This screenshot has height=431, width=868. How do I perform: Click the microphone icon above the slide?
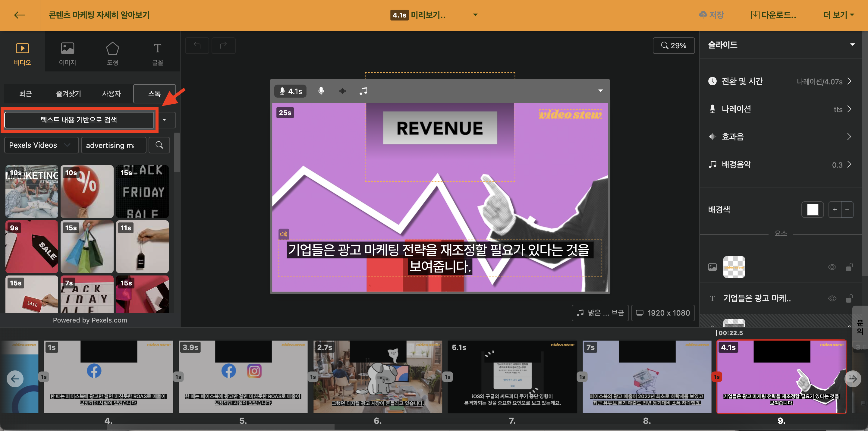321,91
